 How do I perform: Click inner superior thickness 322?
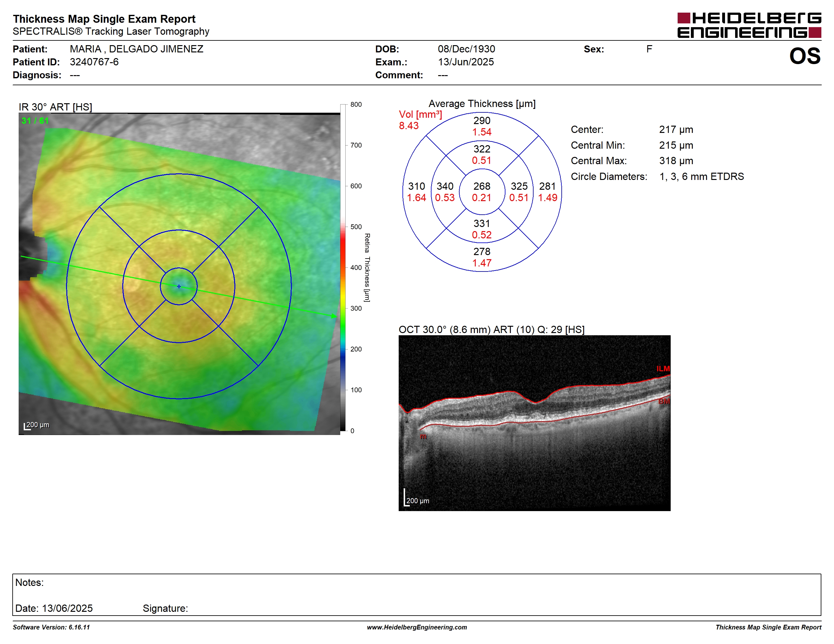coord(482,149)
